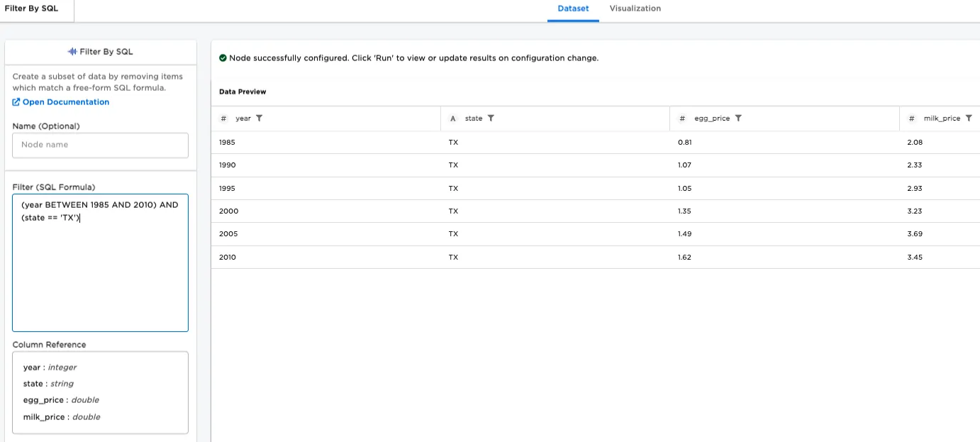
Task: Select the Dataset tab
Action: [x=573, y=9]
